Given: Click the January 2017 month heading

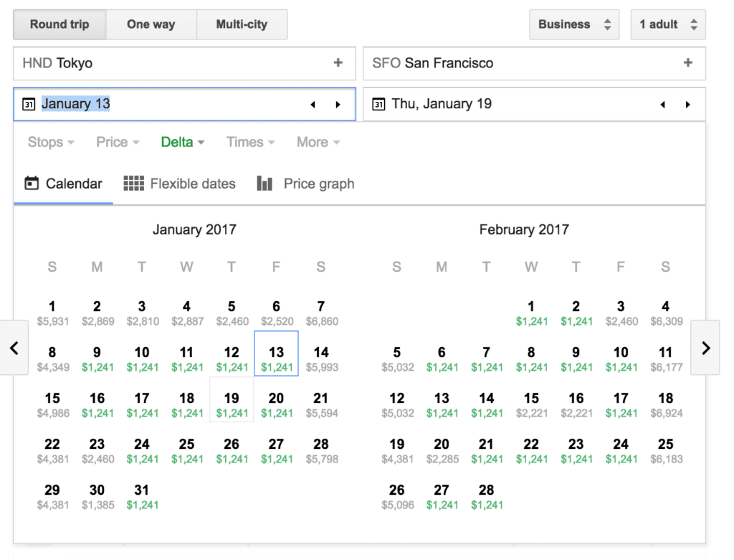Looking at the screenshot, I should (194, 229).
